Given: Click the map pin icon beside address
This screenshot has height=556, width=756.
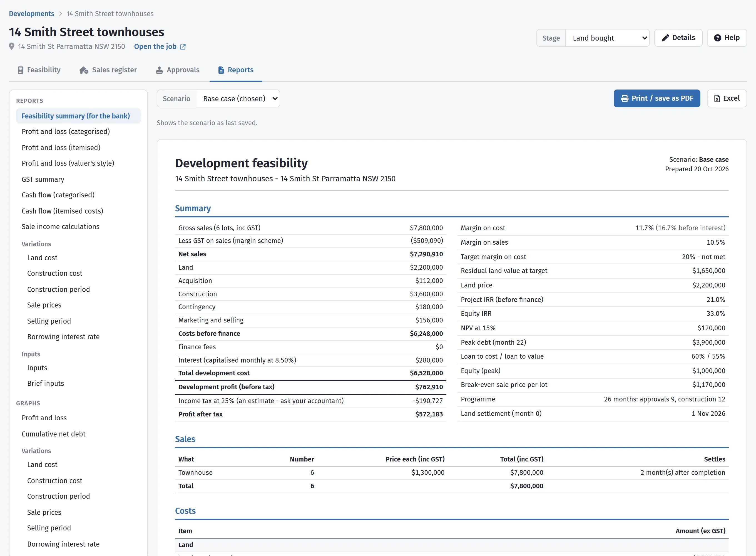Looking at the screenshot, I should click(x=12, y=46).
